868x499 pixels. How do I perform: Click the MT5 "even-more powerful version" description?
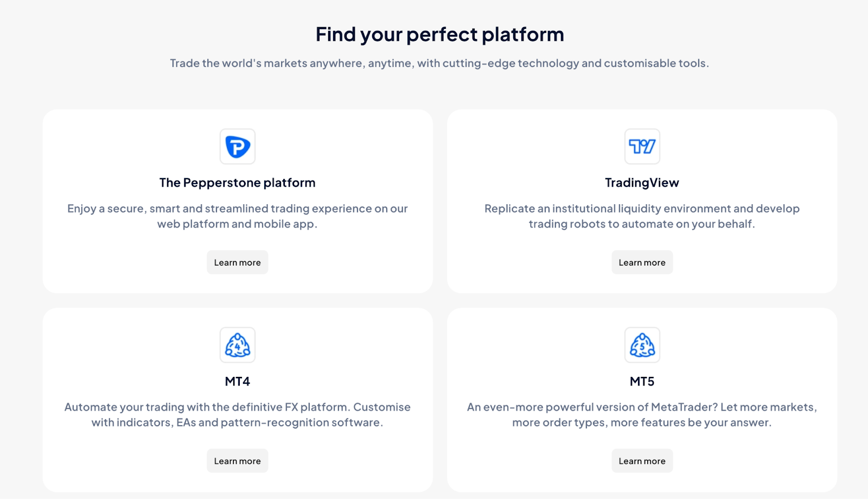click(x=642, y=407)
